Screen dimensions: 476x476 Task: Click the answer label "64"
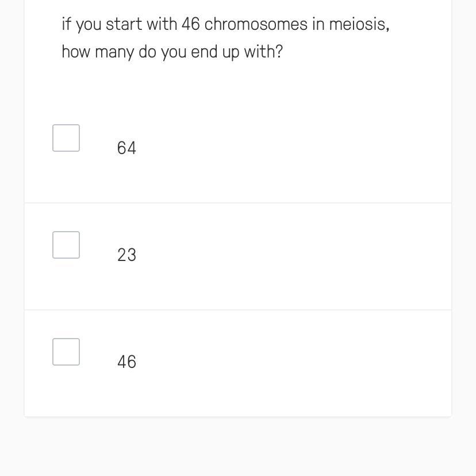(x=126, y=148)
